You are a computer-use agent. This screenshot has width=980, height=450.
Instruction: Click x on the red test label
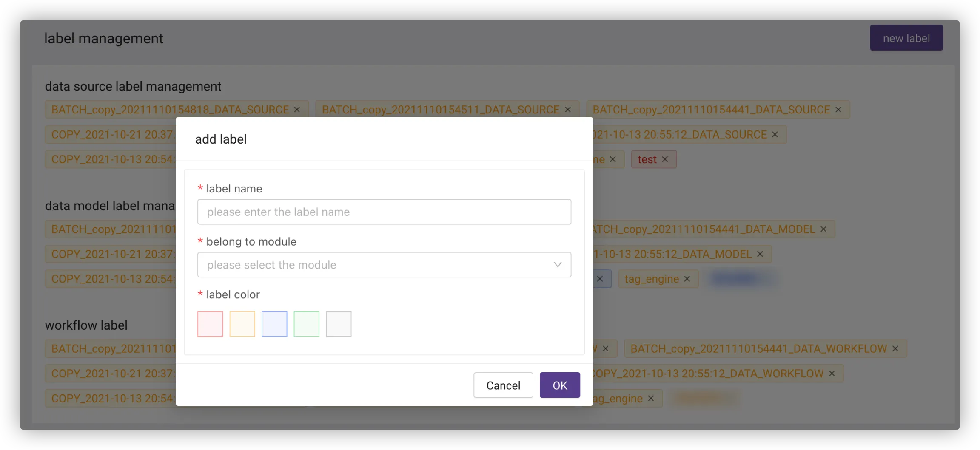tap(665, 159)
